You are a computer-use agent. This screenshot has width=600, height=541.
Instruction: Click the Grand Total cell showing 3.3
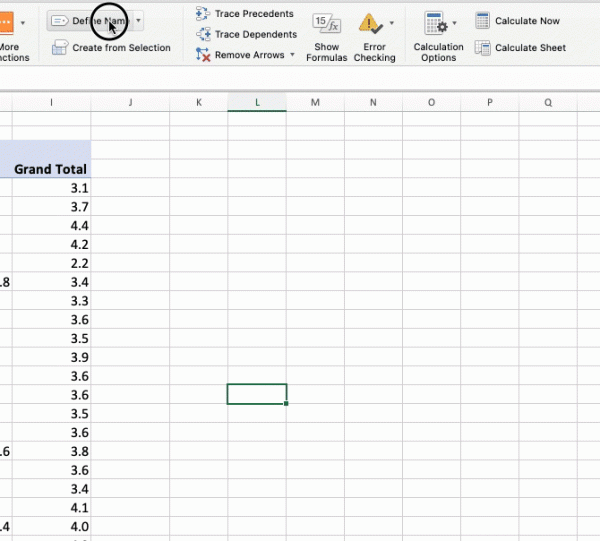(51, 300)
